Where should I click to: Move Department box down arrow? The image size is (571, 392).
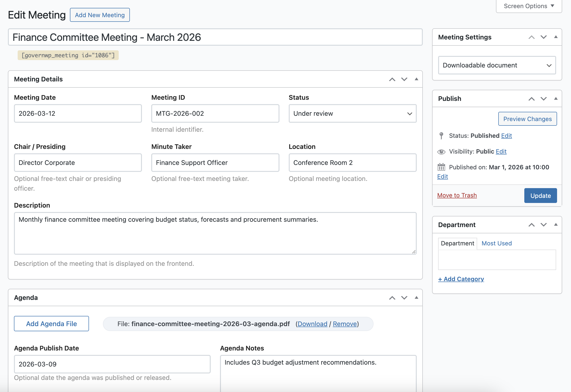tap(543, 225)
